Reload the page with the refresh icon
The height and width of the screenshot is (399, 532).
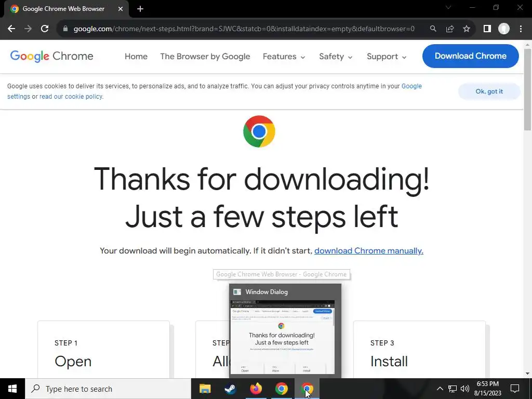tap(45, 29)
